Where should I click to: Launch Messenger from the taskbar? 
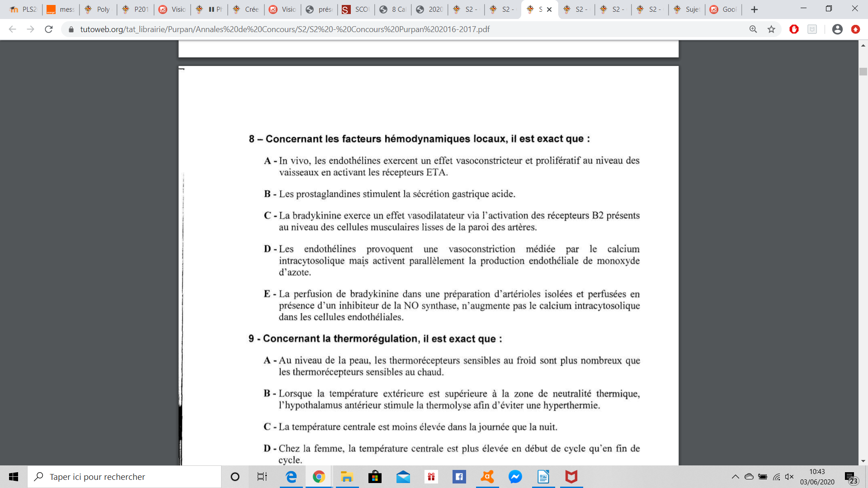[x=515, y=477]
